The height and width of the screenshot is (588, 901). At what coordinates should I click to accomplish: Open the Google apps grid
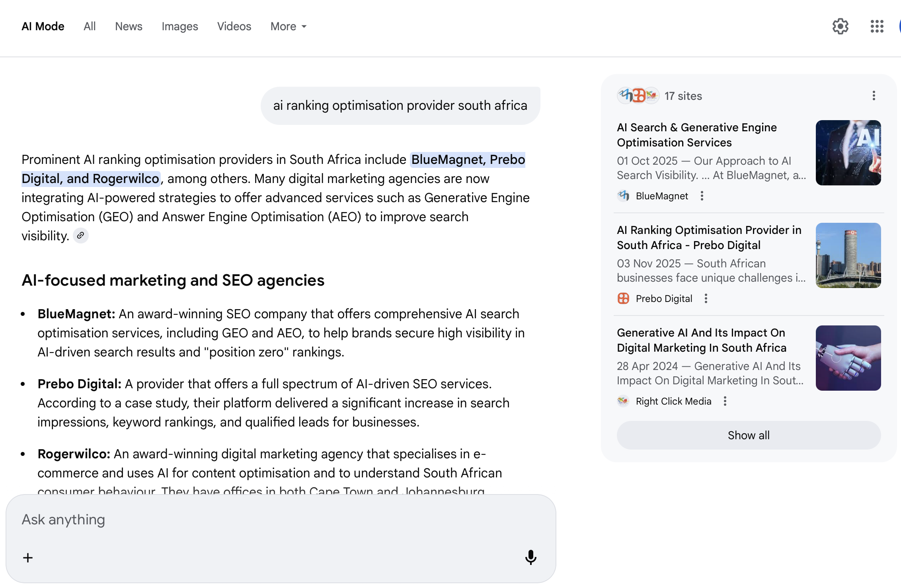point(876,26)
